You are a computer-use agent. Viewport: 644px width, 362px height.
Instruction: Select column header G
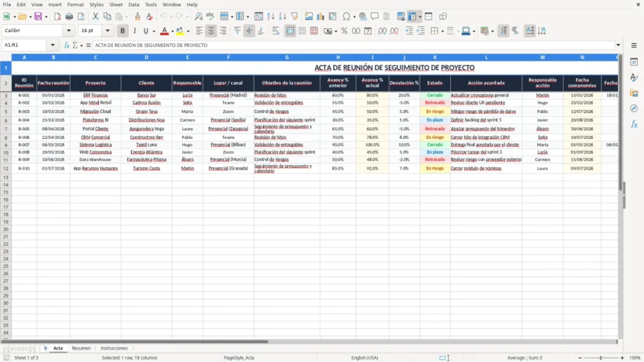tap(287, 57)
